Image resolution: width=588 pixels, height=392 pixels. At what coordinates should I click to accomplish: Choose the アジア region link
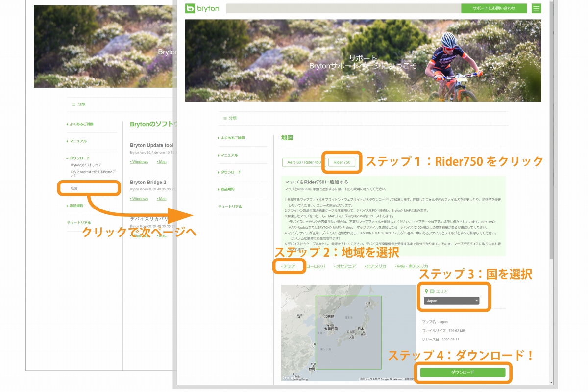coord(288,266)
